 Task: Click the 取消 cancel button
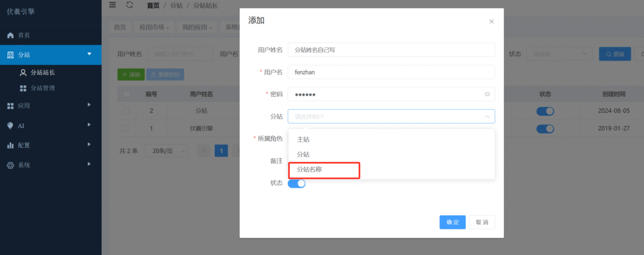pyautogui.click(x=482, y=222)
